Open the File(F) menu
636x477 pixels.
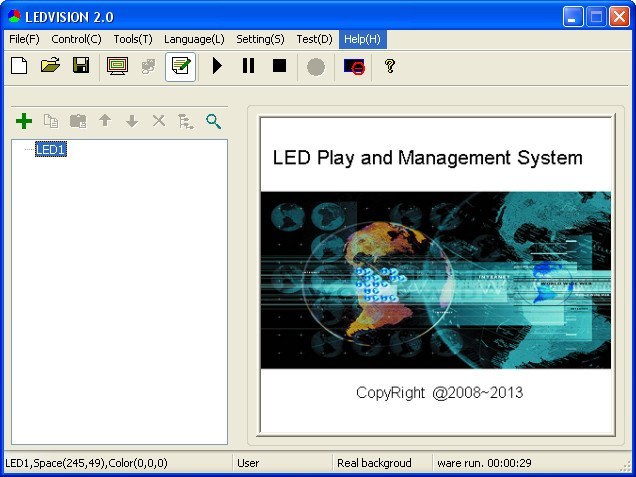click(x=24, y=39)
